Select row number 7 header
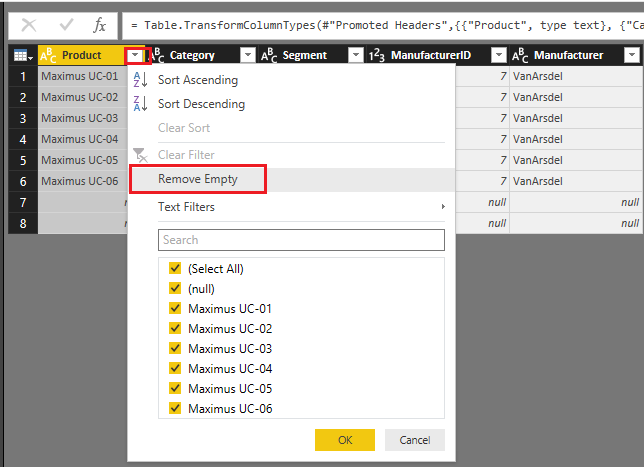This screenshot has width=644, height=467. (23, 202)
